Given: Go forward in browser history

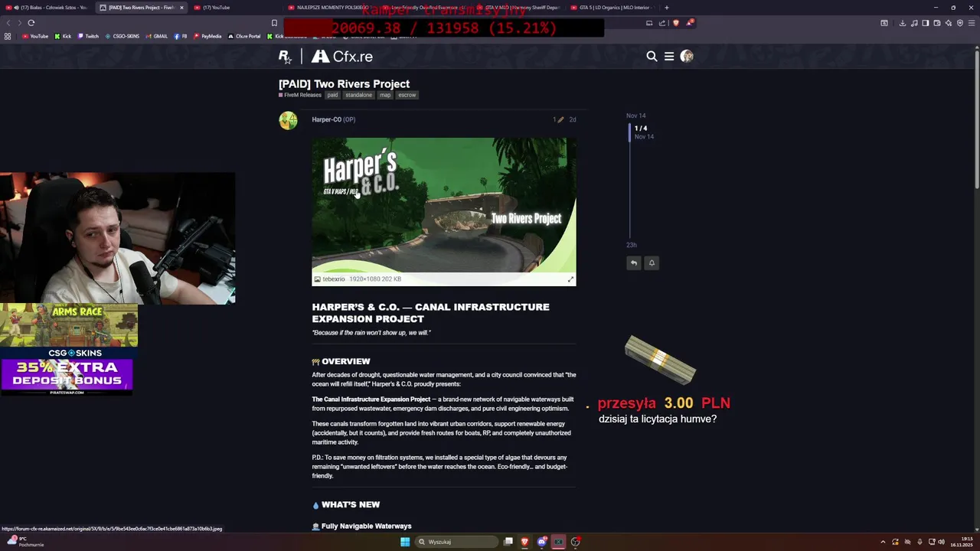Looking at the screenshot, I should click(x=19, y=23).
